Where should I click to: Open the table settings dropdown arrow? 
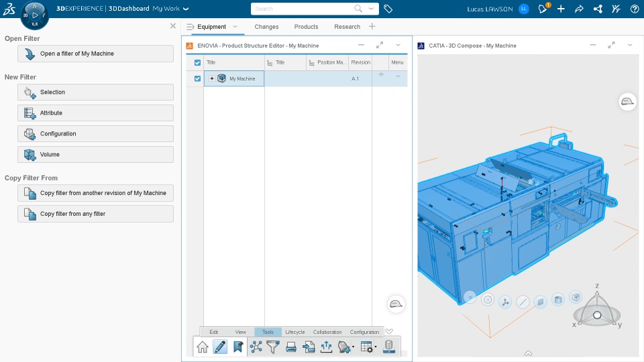pyautogui.click(x=376, y=347)
